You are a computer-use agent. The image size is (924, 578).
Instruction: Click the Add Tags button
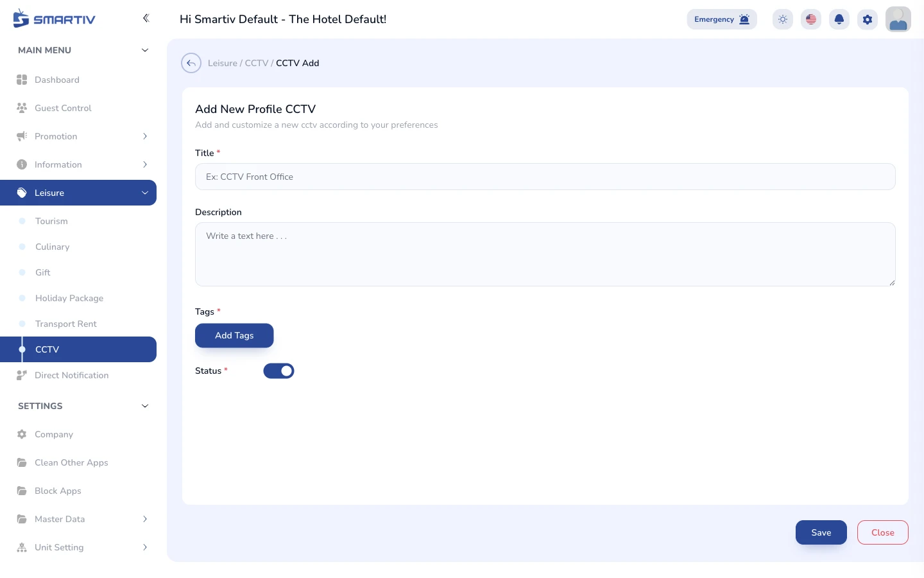[x=234, y=335]
